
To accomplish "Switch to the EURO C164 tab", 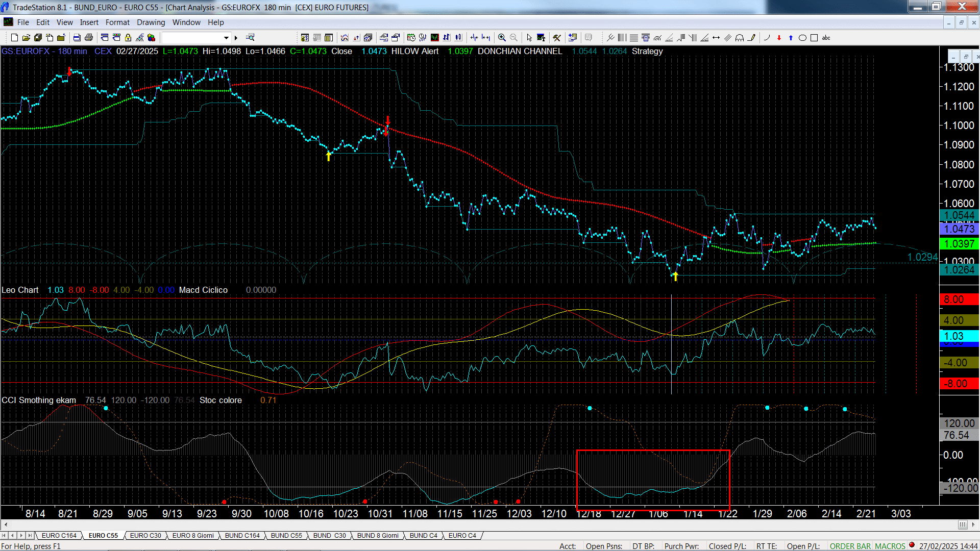I will click(59, 535).
